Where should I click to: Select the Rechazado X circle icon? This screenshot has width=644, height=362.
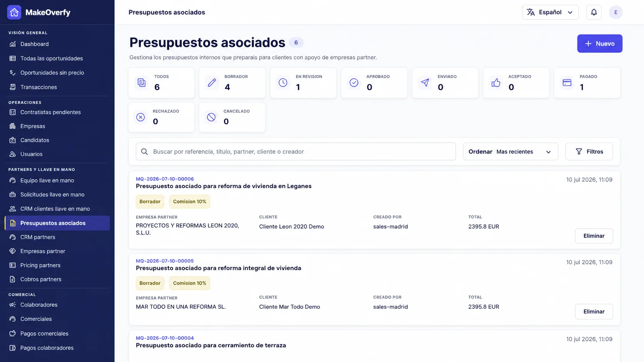pyautogui.click(x=141, y=117)
